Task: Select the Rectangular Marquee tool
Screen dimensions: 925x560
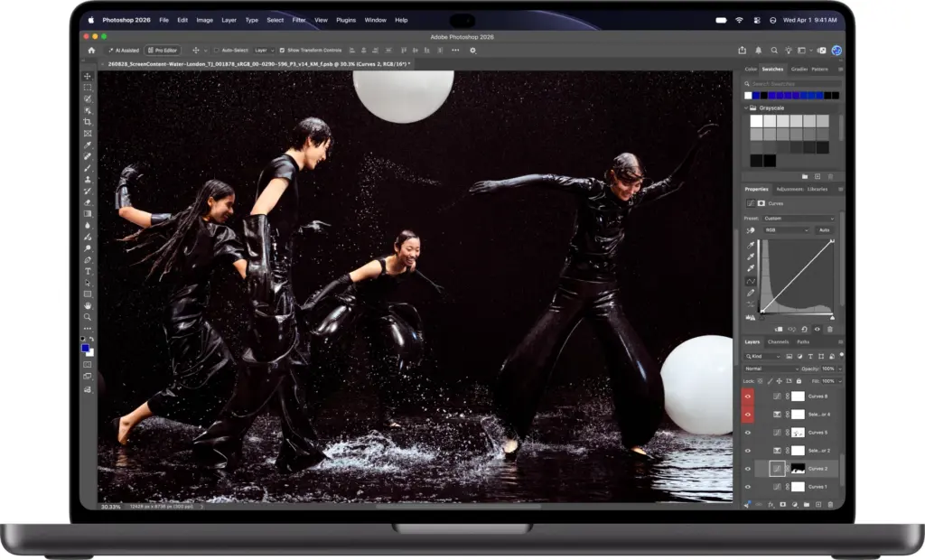Action: 88,88
